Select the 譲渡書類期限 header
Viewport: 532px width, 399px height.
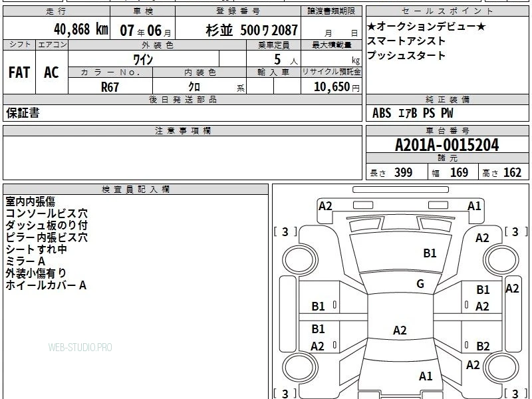tap(331, 11)
